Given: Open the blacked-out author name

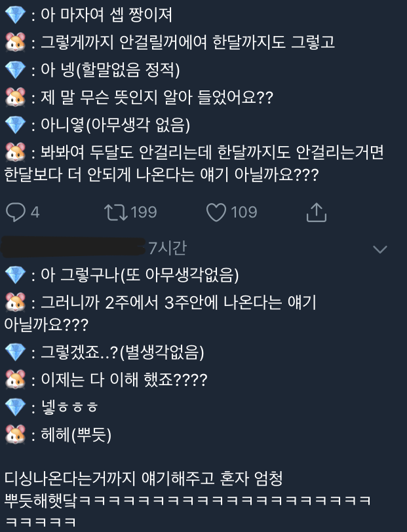Looking at the screenshot, I should point(73,247).
